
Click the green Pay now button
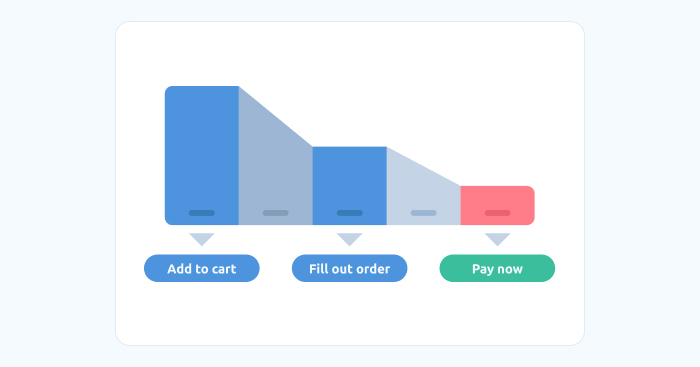[497, 268]
